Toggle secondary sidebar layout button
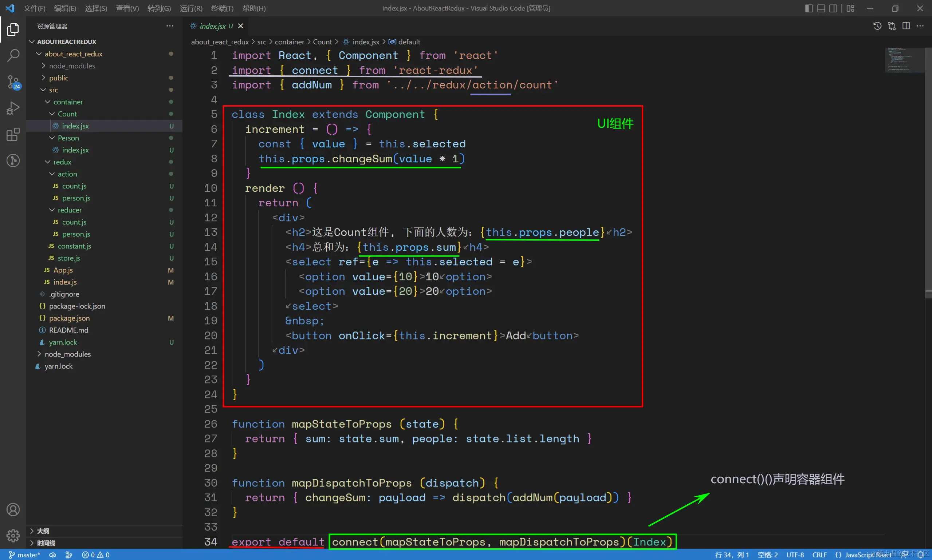This screenshot has height=560, width=932. pos(833,8)
